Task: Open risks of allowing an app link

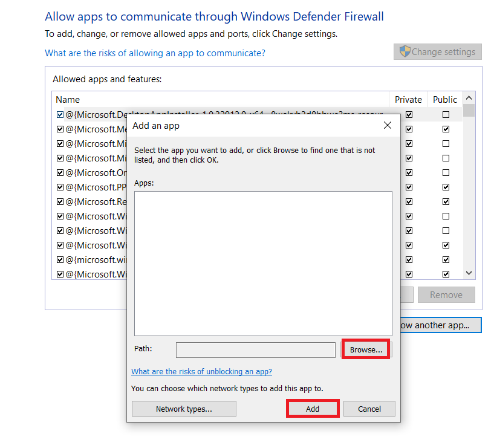Action: pos(155,53)
